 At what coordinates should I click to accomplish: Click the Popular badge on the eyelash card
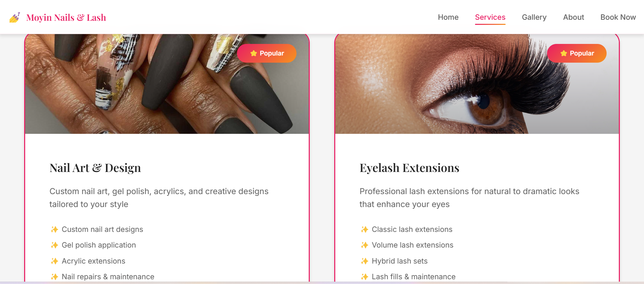point(577,53)
